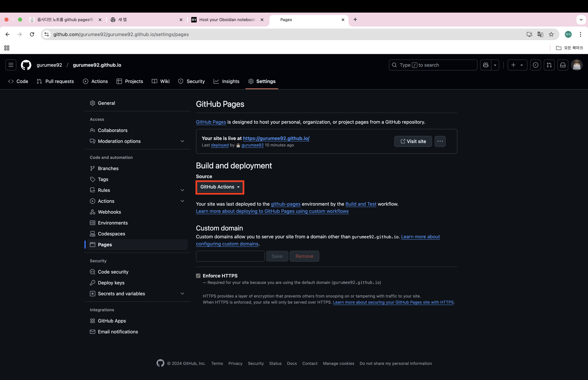
Task: Click the gurumee92 owner breadcrumb link
Action: click(x=49, y=65)
